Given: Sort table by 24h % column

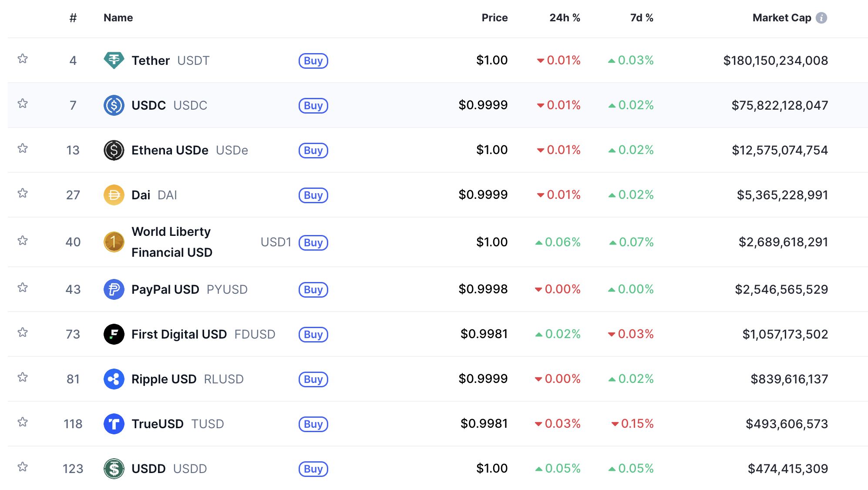Looking at the screenshot, I should pos(564,18).
